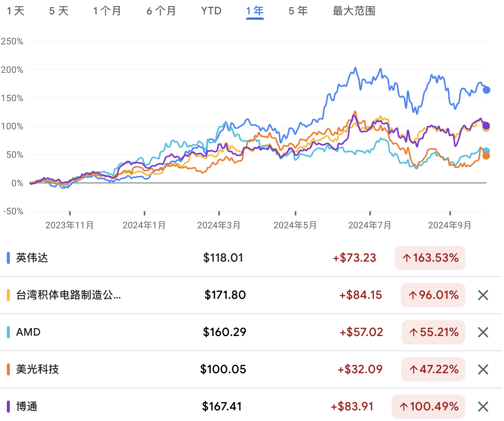Click the 250% y-axis label
The height and width of the screenshot is (421, 504).
[12, 41]
